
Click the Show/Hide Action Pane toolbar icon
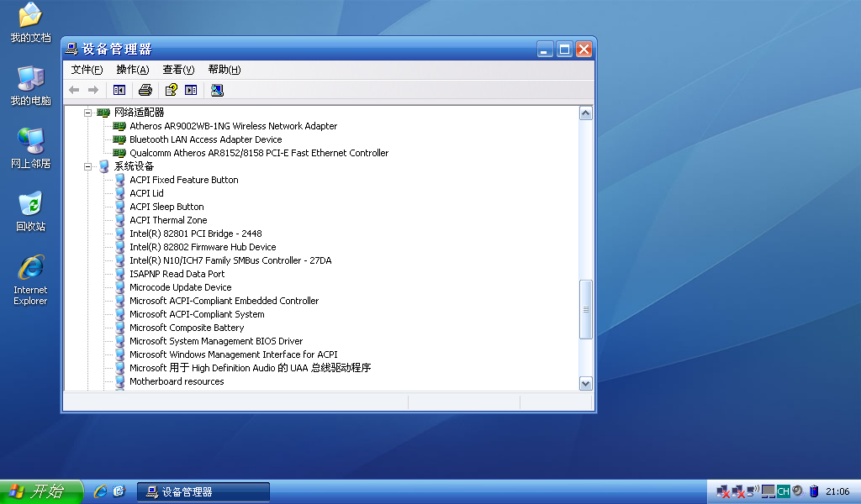click(191, 90)
